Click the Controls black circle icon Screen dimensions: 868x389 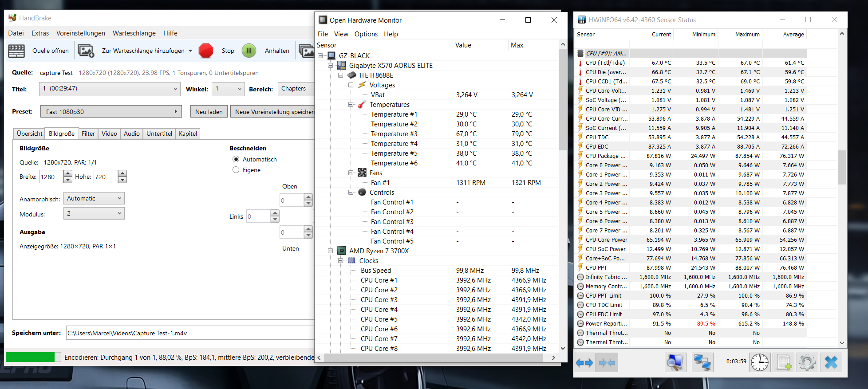pyautogui.click(x=362, y=192)
